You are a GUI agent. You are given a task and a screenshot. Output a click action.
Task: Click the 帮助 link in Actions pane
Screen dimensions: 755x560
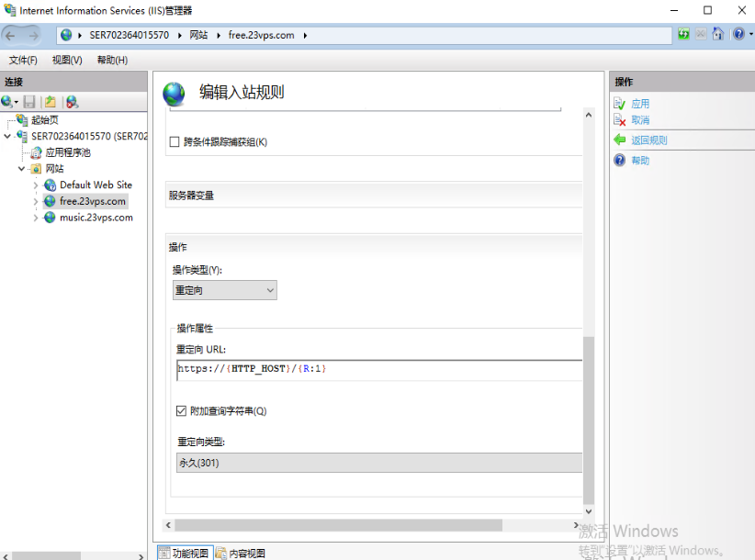pyautogui.click(x=640, y=161)
